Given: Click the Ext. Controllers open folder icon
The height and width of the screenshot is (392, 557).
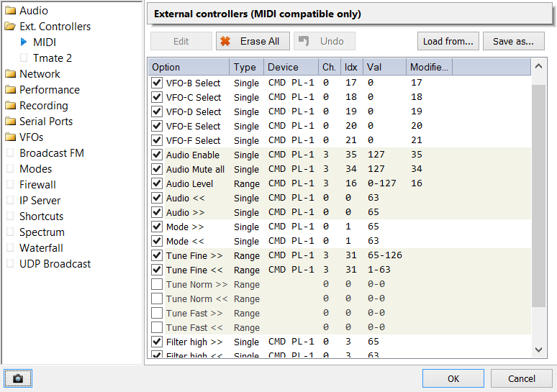Looking at the screenshot, I should pos(10,27).
